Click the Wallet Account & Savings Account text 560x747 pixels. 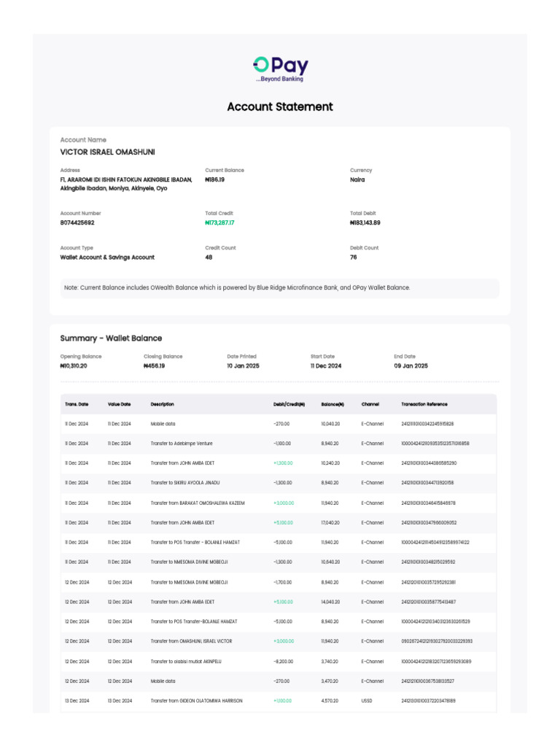click(x=107, y=258)
